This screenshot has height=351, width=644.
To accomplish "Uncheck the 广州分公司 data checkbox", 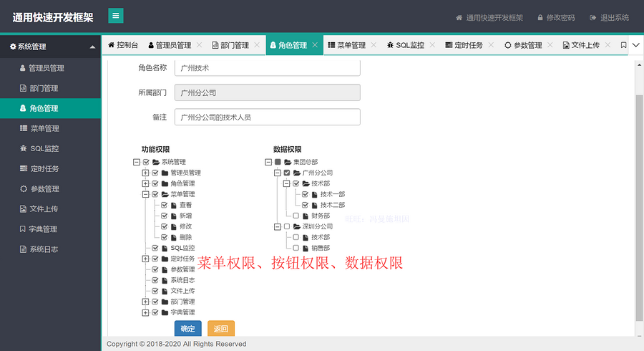I will tap(287, 173).
